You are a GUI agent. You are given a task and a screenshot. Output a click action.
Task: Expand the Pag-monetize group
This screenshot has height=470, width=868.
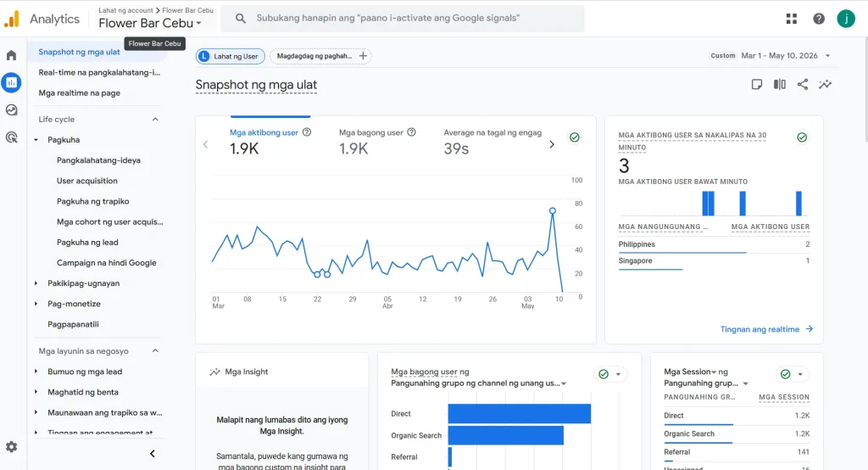point(36,304)
